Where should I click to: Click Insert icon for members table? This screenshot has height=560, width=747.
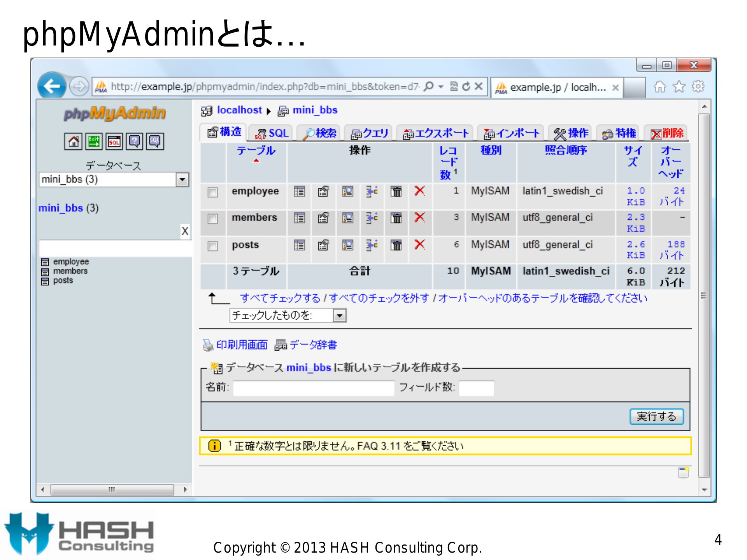[x=372, y=218]
